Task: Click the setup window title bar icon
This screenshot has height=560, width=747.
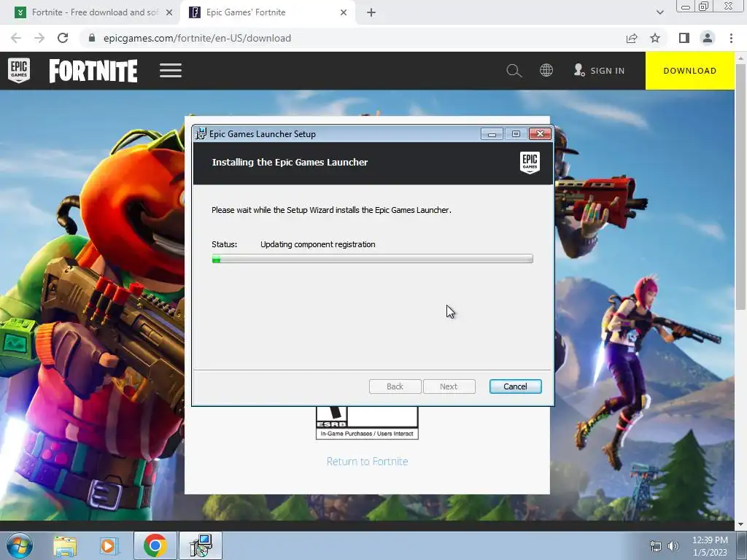Action: (x=201, y=134)
